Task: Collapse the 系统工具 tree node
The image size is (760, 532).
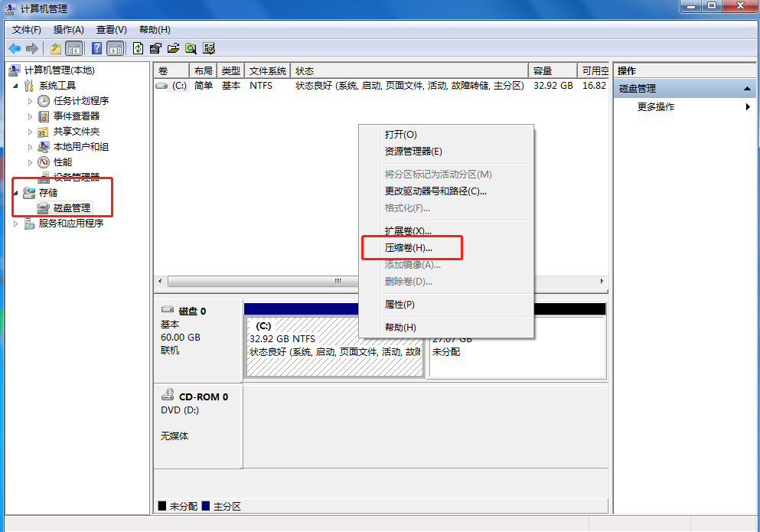Action: [x=15, y=85]
